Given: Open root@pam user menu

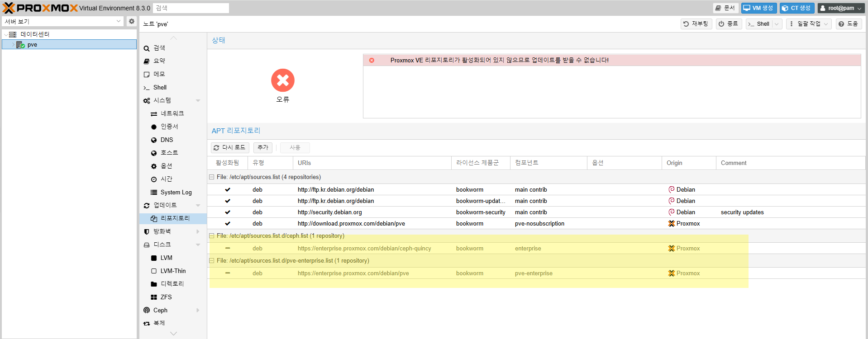Looking at the screenshot, I should point(841,8).
